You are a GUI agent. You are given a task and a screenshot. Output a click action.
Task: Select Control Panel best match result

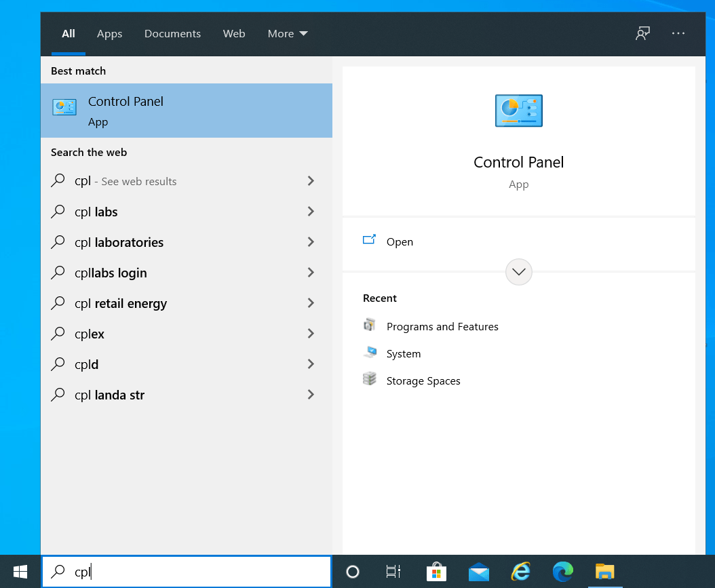[x=187, y=111]
